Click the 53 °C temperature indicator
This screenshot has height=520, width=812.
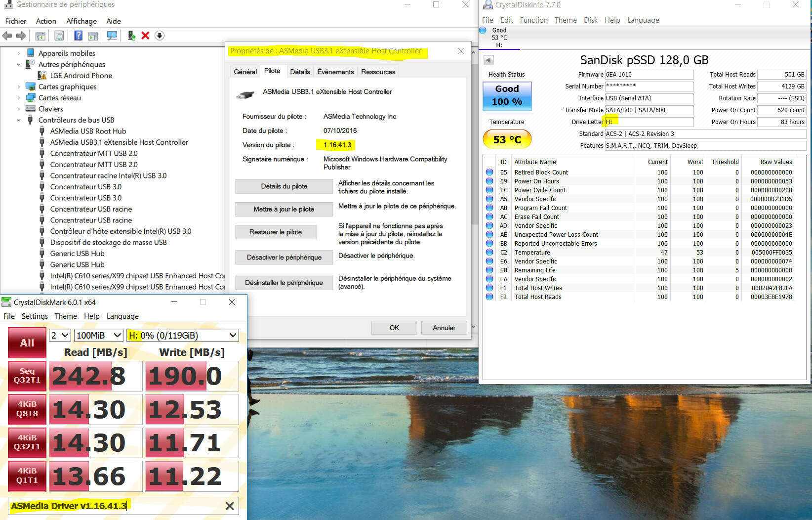[x=507, y=139]
